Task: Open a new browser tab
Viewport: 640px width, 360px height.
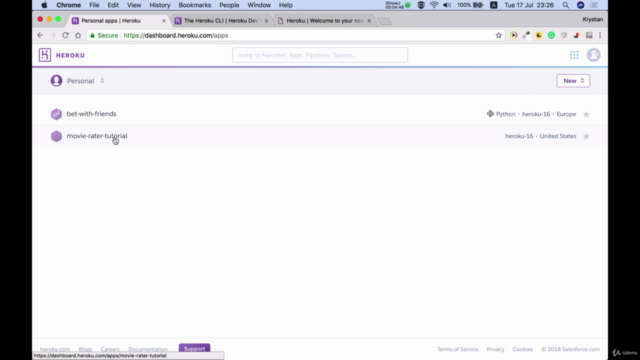Action: (x=384, y=21)
